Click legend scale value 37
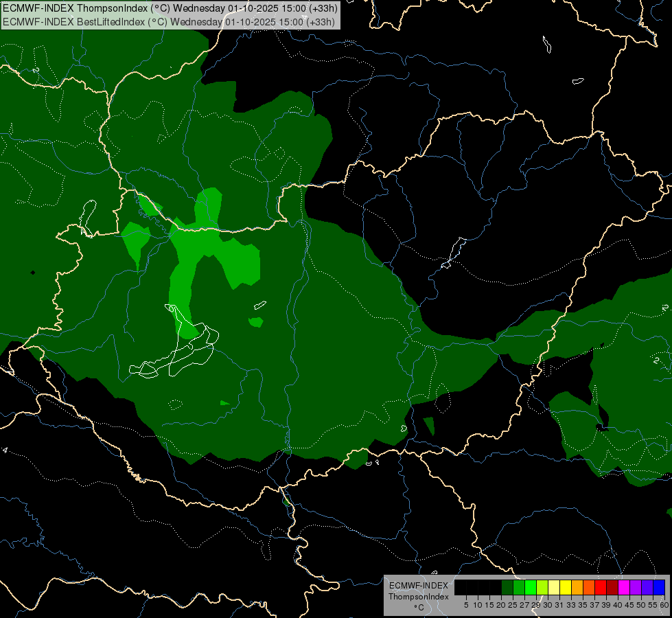 [x=595, y=605]
